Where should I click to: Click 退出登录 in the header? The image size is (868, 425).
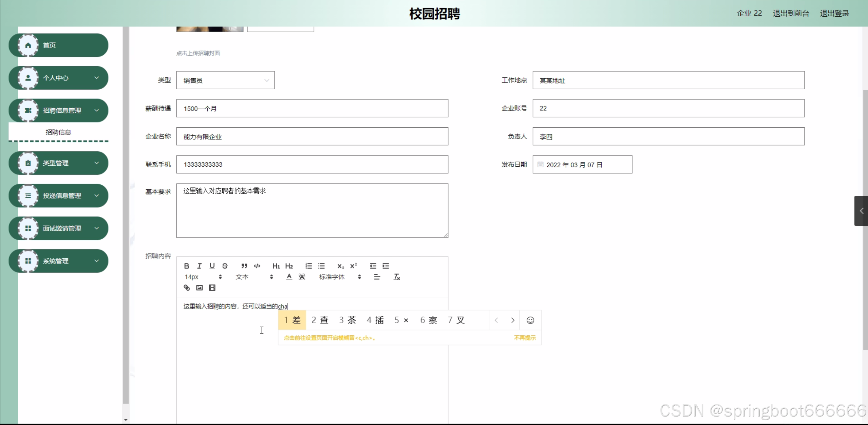click(x=834, y=13)
